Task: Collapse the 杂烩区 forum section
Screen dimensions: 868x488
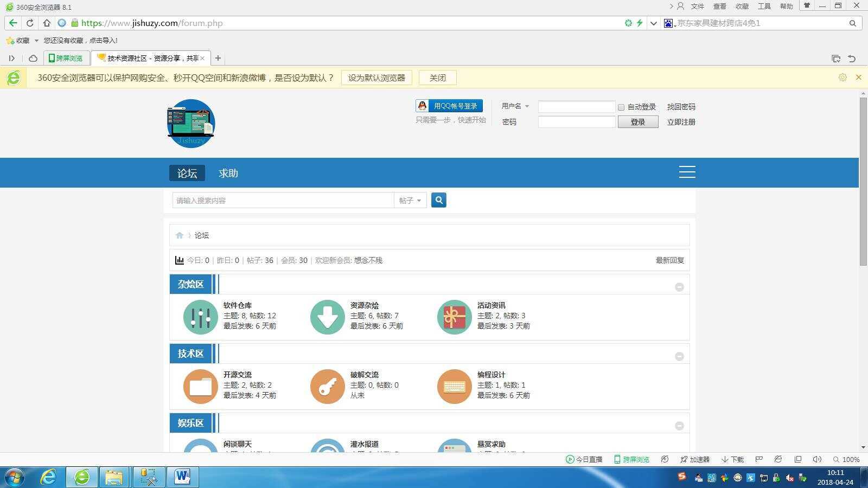Action: pyautogui.click(x=679, y=286)
